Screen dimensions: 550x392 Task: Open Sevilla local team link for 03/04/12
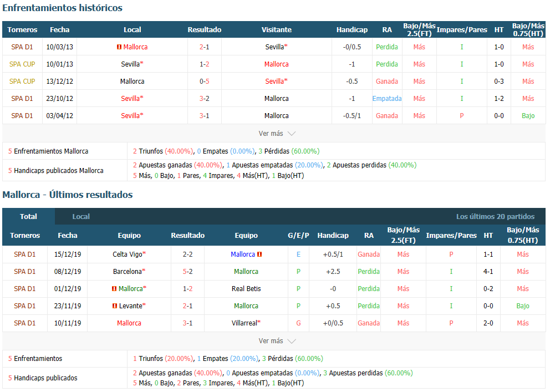pos(132,116)
